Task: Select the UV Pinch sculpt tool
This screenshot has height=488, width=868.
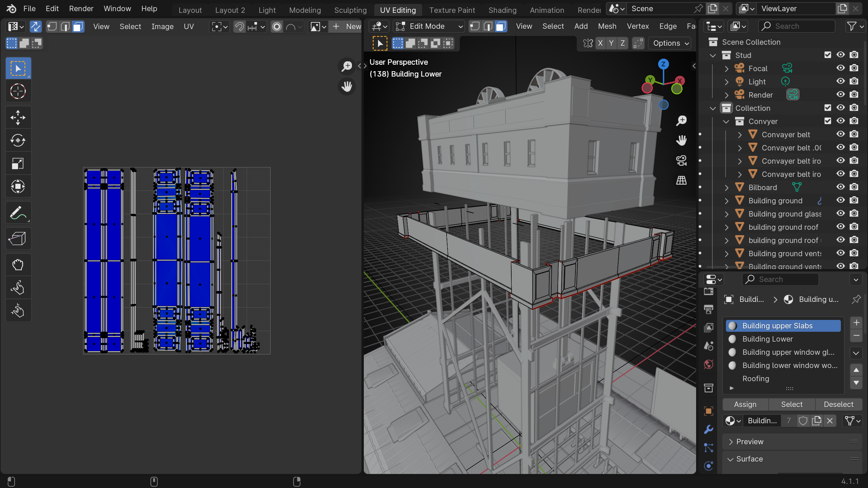Action: tap(18, 311)
